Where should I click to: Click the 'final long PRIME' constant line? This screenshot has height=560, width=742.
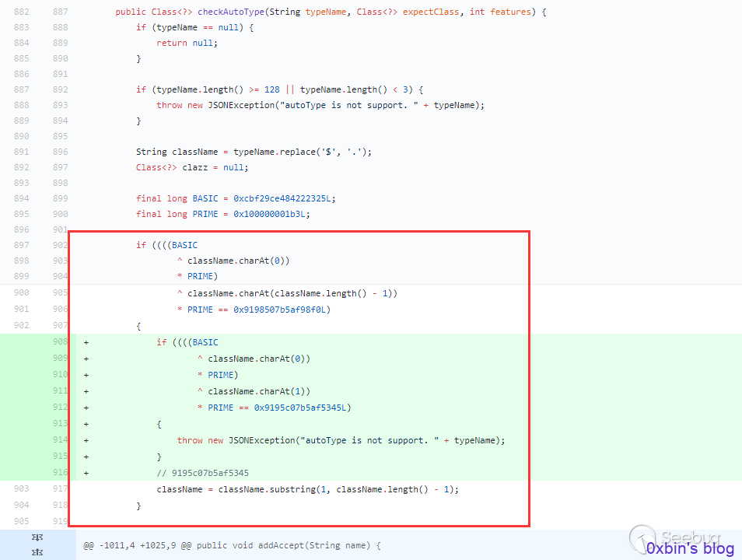(223, 214)
